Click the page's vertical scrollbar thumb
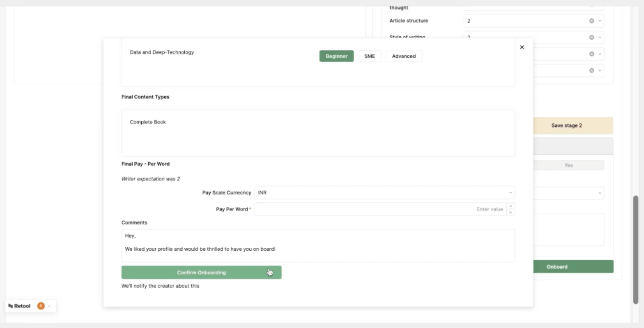Viewport: 644px width, 328px height. click(635, 250)
